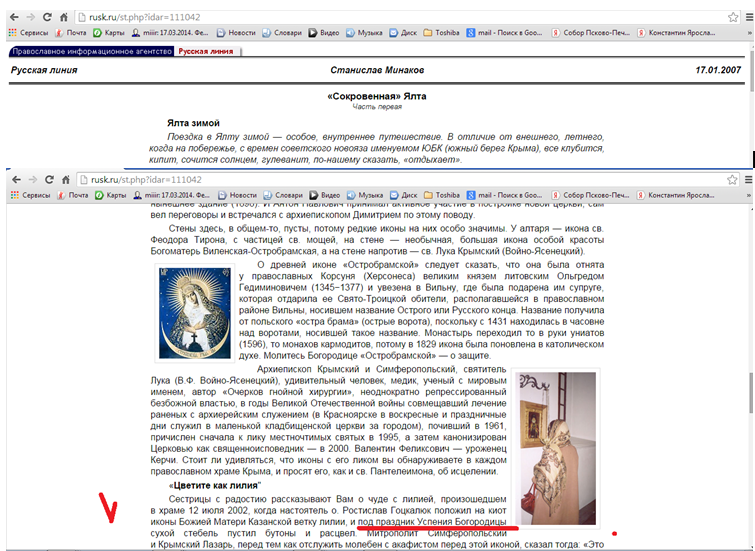Screen dimensions: 755x551
Task: Click the date 17.01.2007
Action: [718, 70]
